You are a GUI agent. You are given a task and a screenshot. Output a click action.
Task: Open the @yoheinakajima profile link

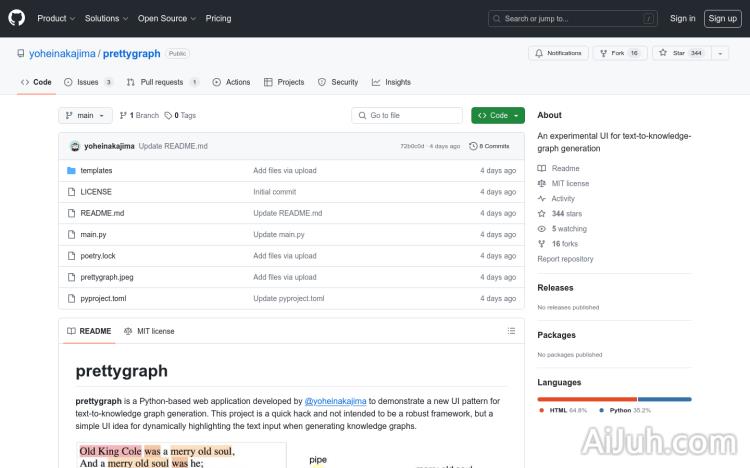tap(335, 401)
